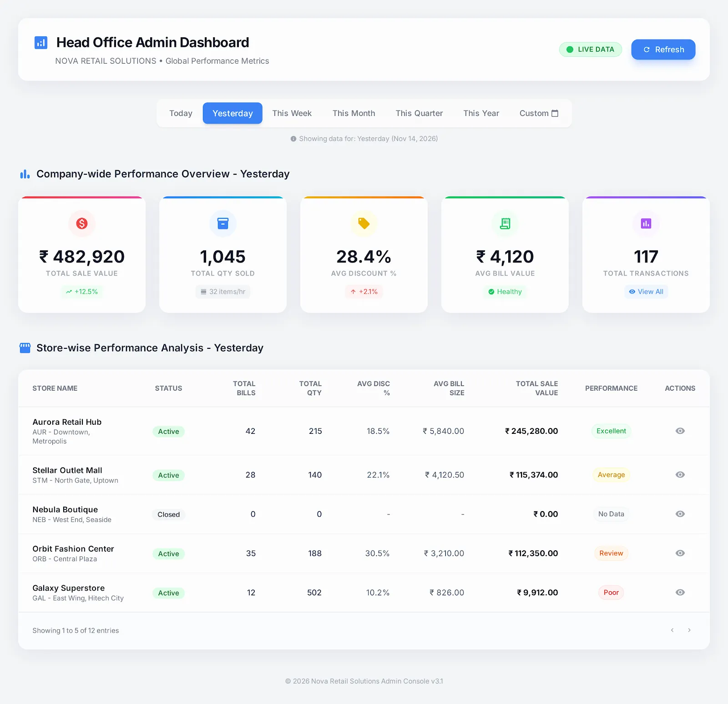The width and height of the screenshot is (728, 704).
Task: Open the Custom date range calendar picker
Action: [555, 113]
